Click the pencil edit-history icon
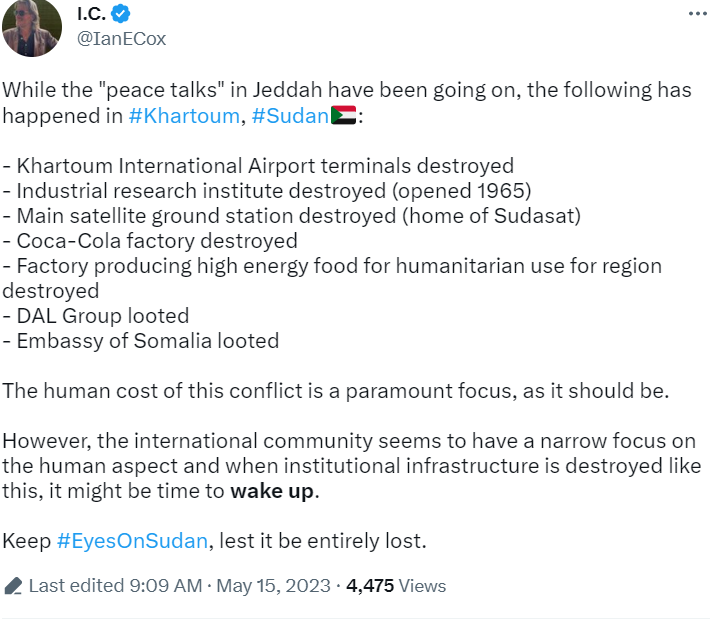This screenshot has width=718, height=622. pos(13,586)
